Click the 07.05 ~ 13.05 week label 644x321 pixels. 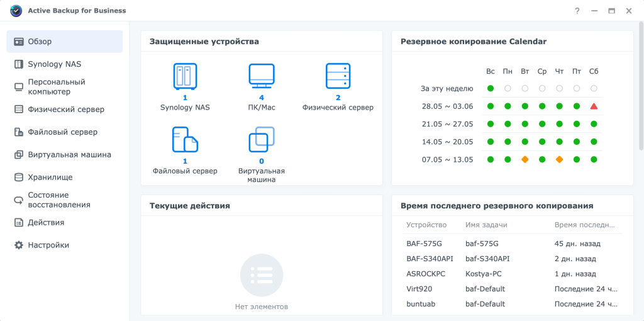tap(447, 159)
